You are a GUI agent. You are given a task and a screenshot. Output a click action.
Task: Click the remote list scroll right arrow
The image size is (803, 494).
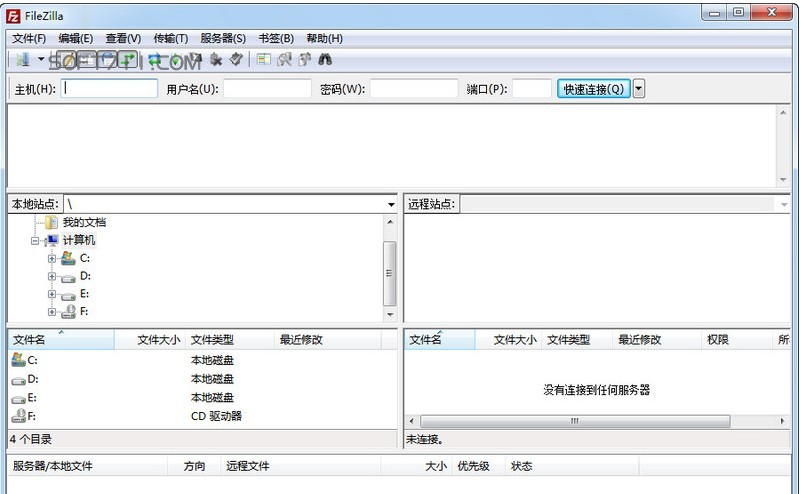tap(783, 421)
